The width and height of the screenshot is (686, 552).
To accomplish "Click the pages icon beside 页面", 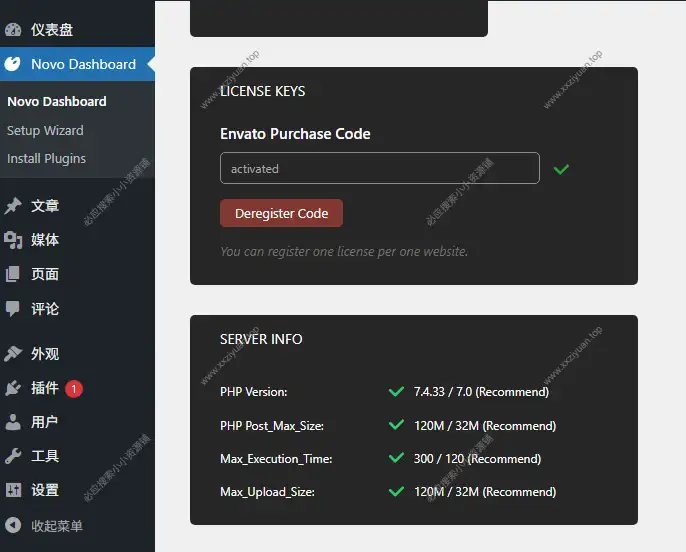I will click(x=13, y=274).
